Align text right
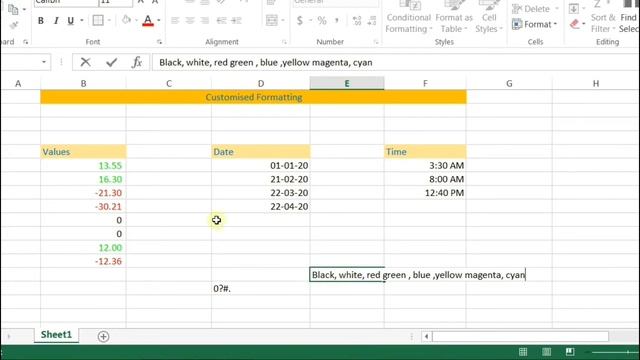This screenshot has width=640, height=360. click(x=205, y=20)
